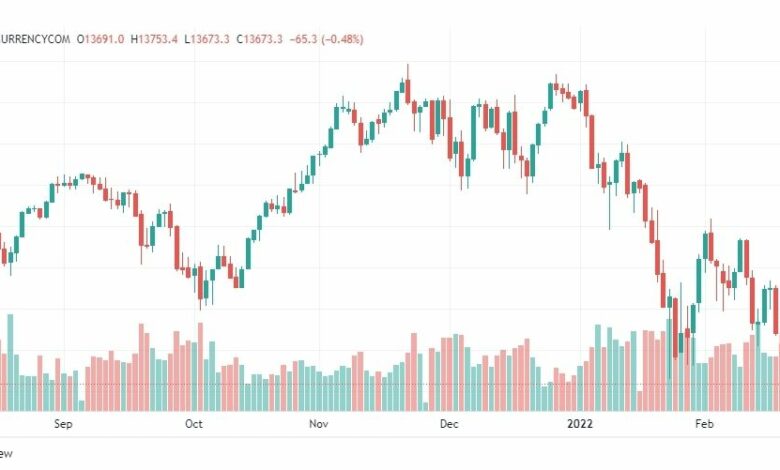
Task: Click the Sep label on time axis
Action: (x=63, y=424)
